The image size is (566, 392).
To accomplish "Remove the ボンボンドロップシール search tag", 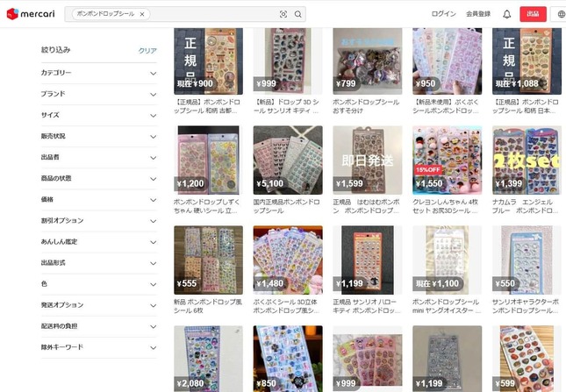I will [x=142, y=14].
